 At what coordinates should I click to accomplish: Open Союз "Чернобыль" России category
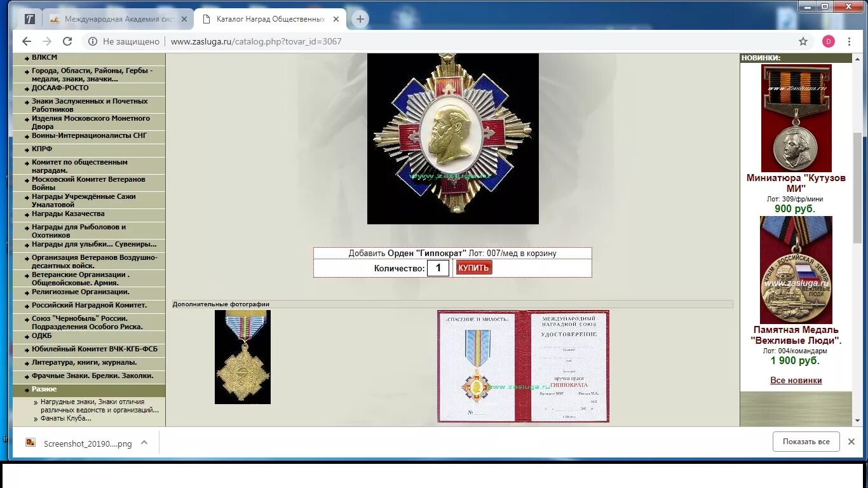[x=87, y=322]
